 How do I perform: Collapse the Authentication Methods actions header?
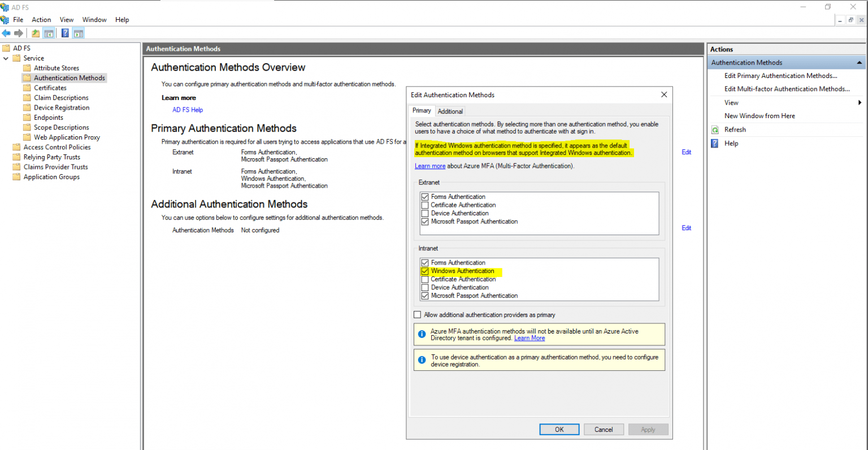click(x=859, y=62)
